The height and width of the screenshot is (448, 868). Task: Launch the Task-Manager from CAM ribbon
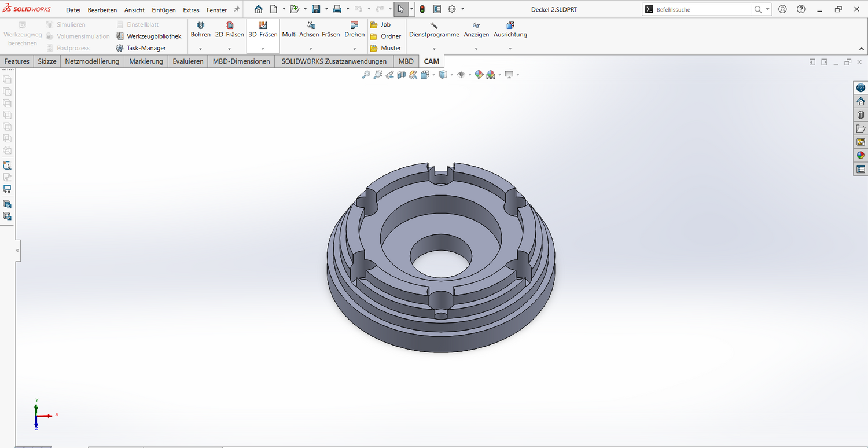(x=141, y=48)
